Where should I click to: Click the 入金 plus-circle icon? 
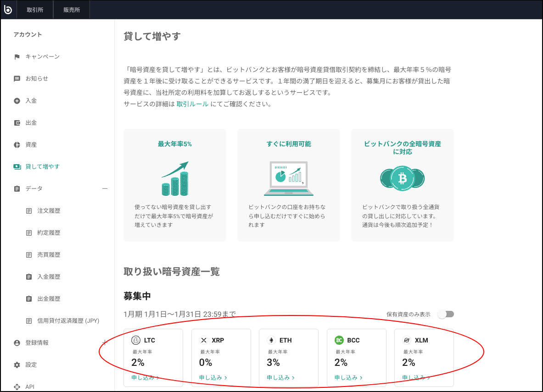click(x=17, y=101)
